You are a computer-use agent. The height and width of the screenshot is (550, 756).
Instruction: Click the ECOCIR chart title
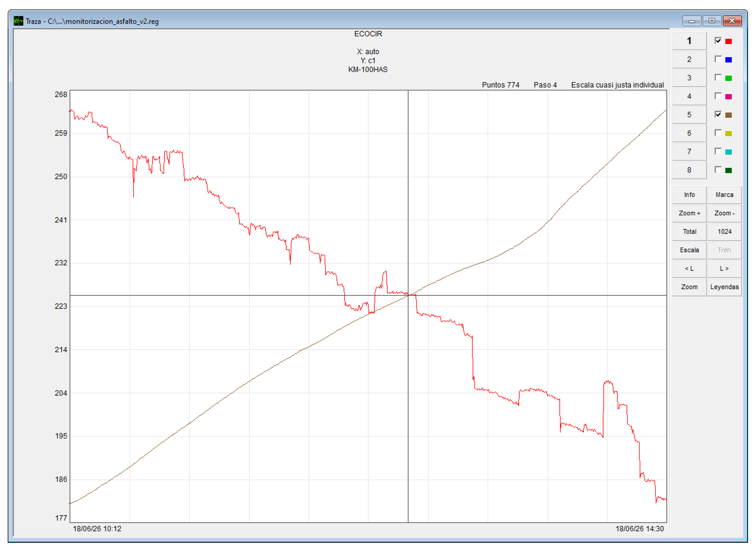click(368, 34)
